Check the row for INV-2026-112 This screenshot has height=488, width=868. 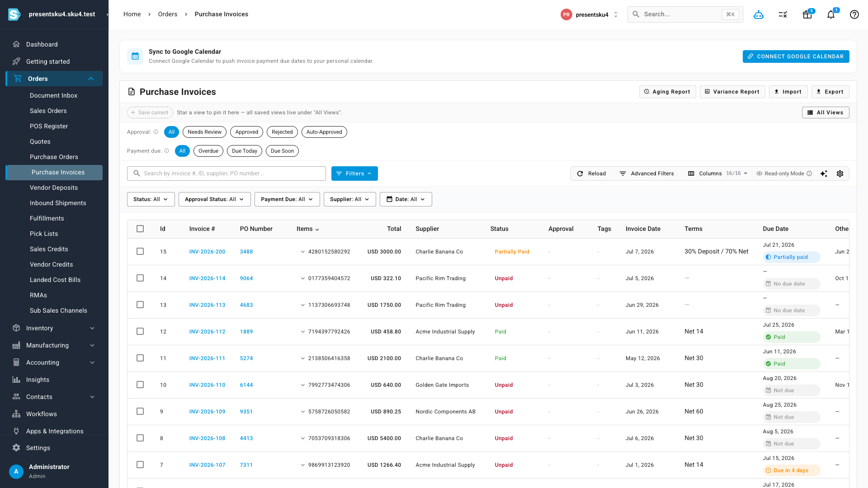pyautogui.click(x=140, y=331)
